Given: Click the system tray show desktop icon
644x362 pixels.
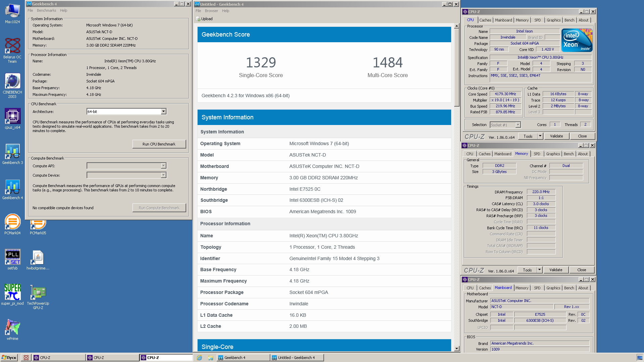Looking at the screenshot, I should tap(640, 358).
